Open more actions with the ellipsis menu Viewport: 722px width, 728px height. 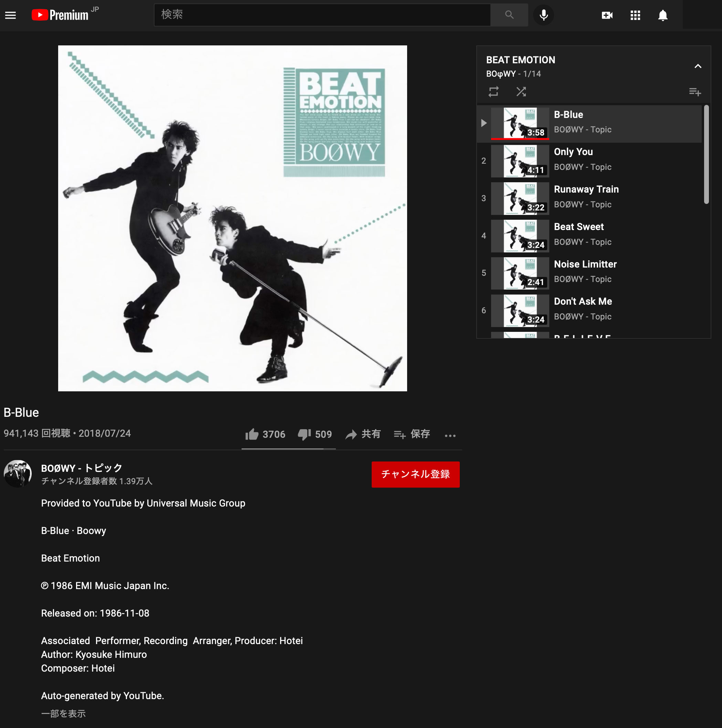tap(450, 435)
